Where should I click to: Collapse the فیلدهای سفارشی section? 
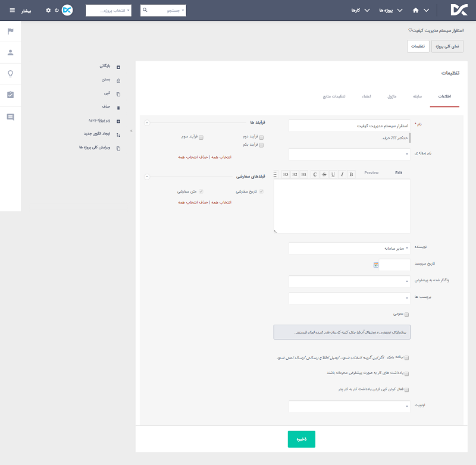coord(147,177)
